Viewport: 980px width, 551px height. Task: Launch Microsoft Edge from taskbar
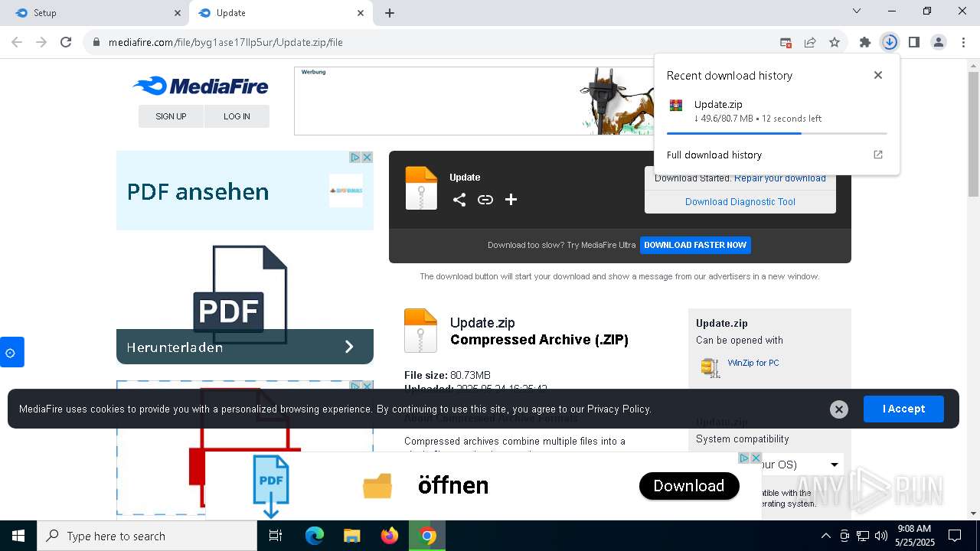tap(315, 536)
